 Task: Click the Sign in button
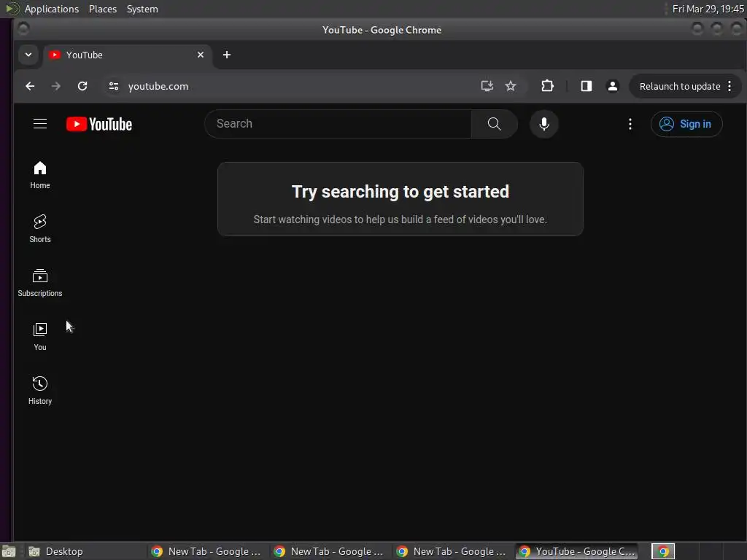pyautogui.click(x=686, y=124)
